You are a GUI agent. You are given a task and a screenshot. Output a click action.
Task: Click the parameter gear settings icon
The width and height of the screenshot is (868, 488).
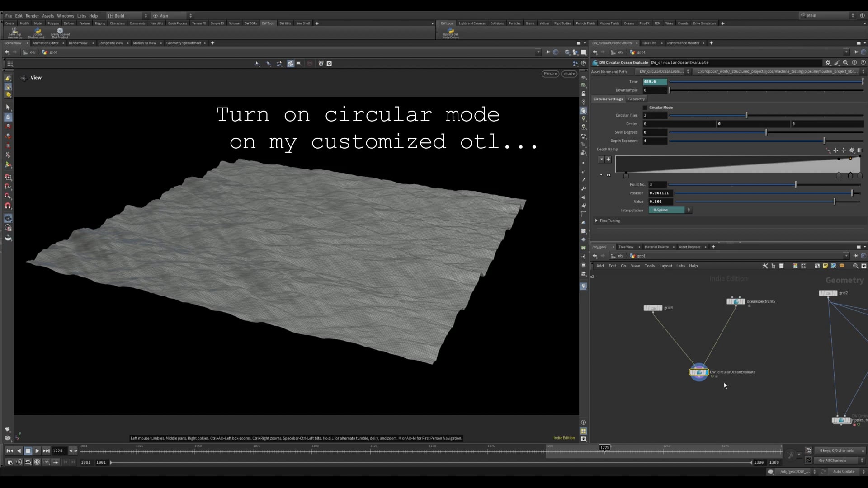[x=828, y=63]
